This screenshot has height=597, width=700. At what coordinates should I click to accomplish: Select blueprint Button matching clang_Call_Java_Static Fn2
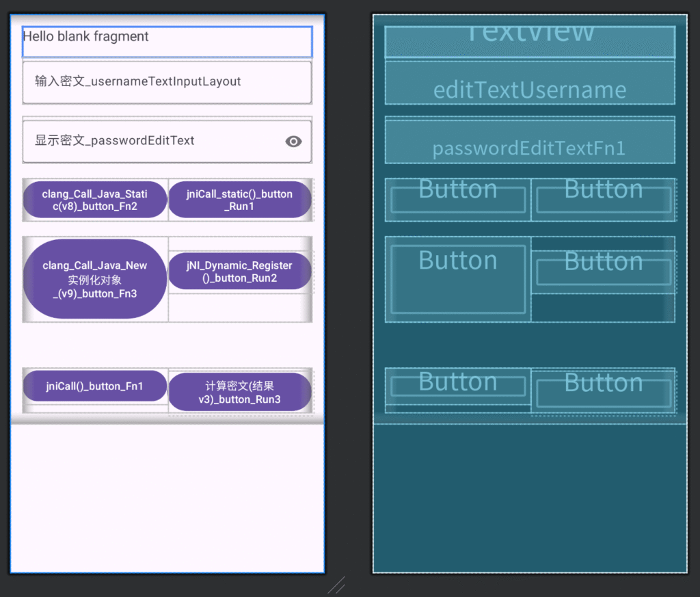pos(458,200)
